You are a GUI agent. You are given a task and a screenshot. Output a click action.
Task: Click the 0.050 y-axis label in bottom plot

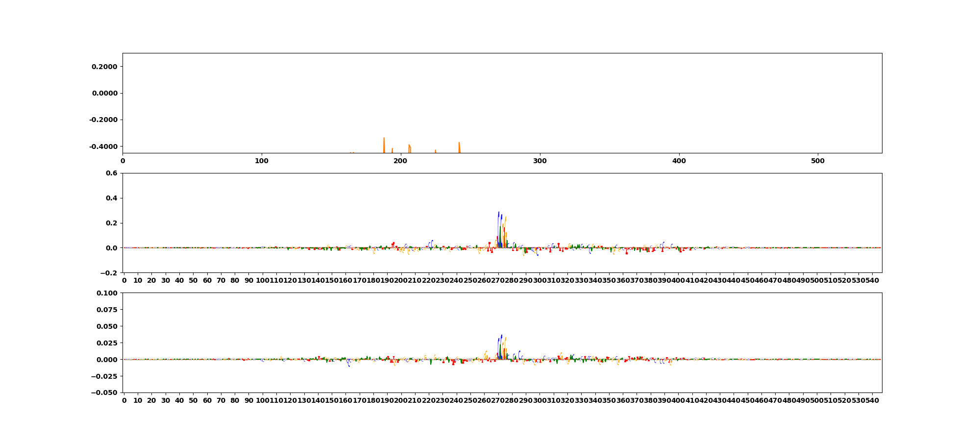[108, 326]
